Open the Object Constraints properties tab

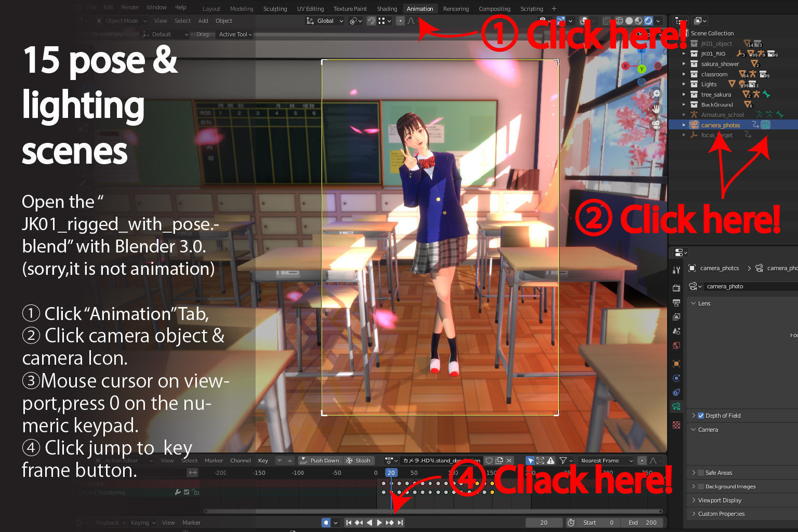tap(676, 392)
